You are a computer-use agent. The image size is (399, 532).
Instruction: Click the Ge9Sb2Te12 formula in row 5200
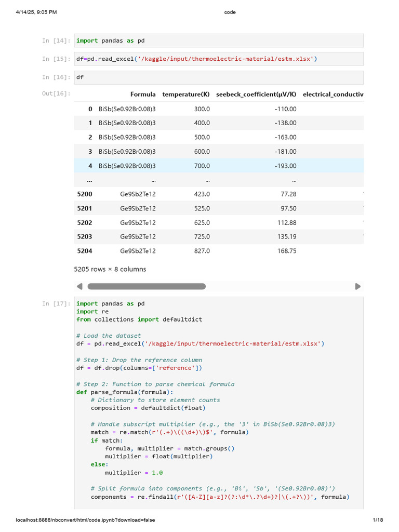tap(138, 194)
